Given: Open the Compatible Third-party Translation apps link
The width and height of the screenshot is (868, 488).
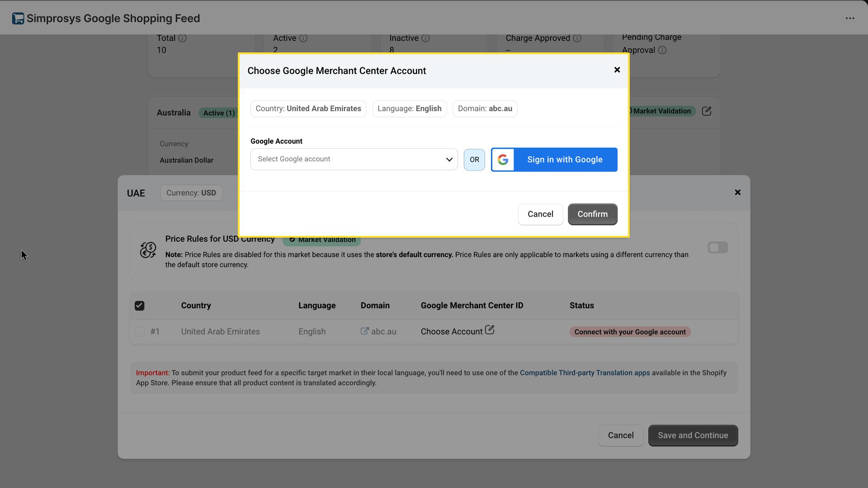Looking at the screenshot, I should click(585, 373).
